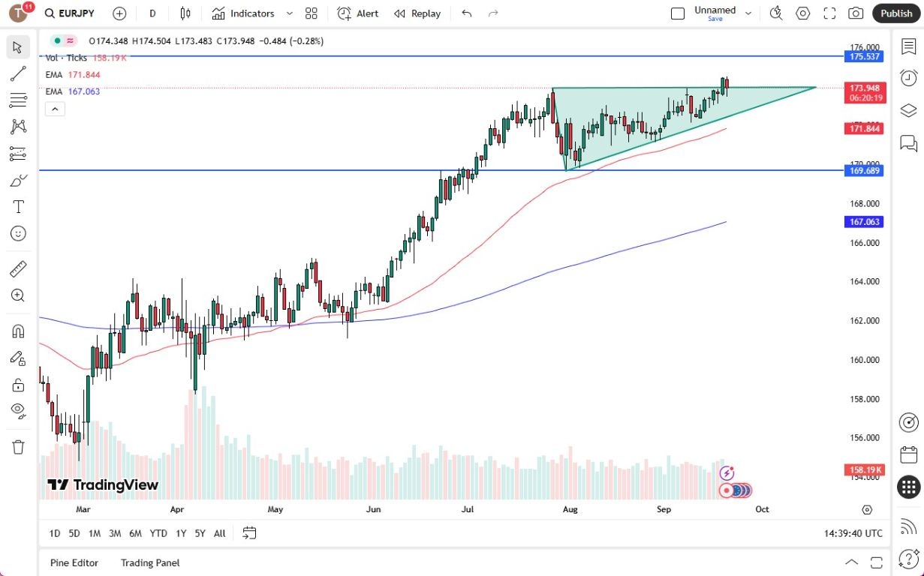Click the Publish button
924x576 pixels.
tap(895, 13)
